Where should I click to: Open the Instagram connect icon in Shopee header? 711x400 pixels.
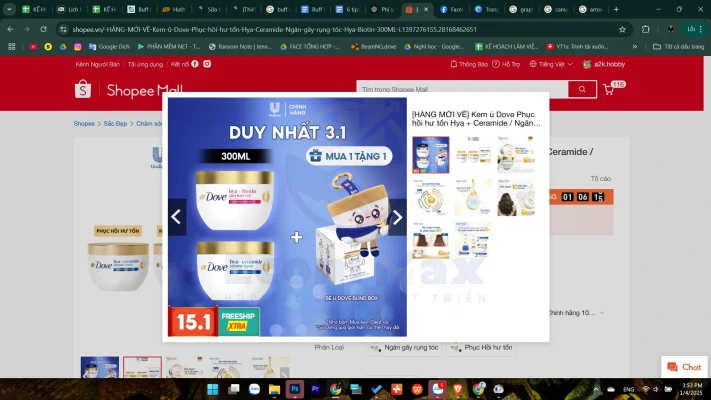coord(207,64)
